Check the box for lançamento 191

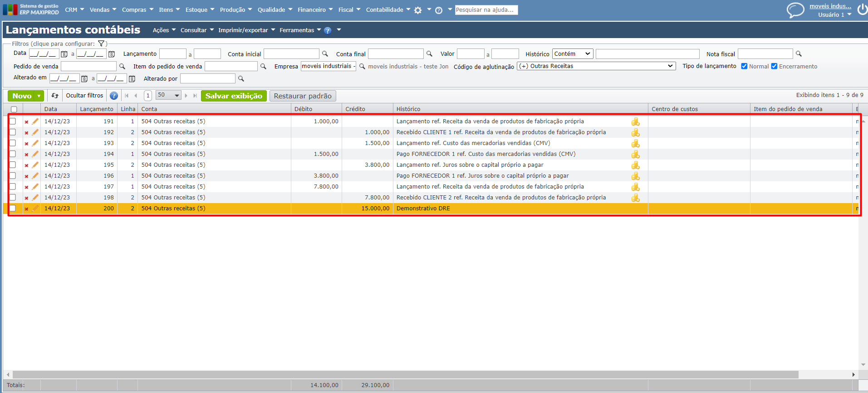(x=13, y=121)
